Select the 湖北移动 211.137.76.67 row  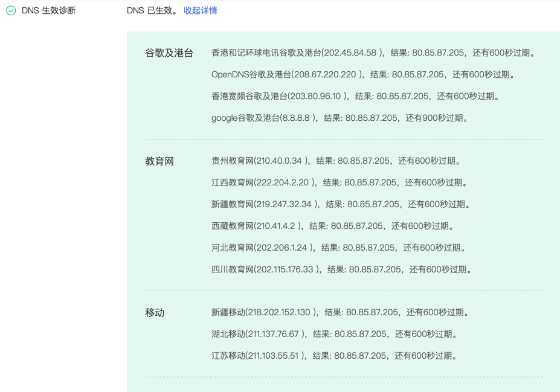[x=335, y=334]
